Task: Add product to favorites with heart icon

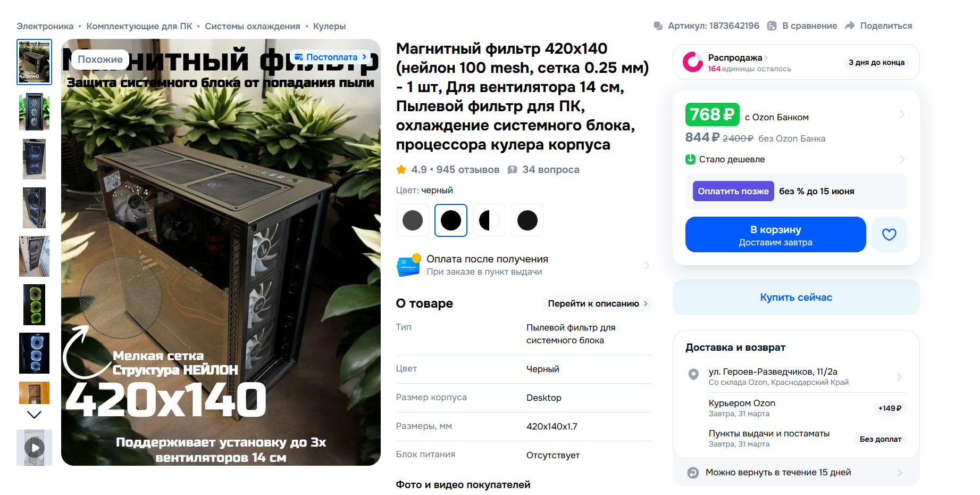Action: pyautogui.click(x=889, y=234)
